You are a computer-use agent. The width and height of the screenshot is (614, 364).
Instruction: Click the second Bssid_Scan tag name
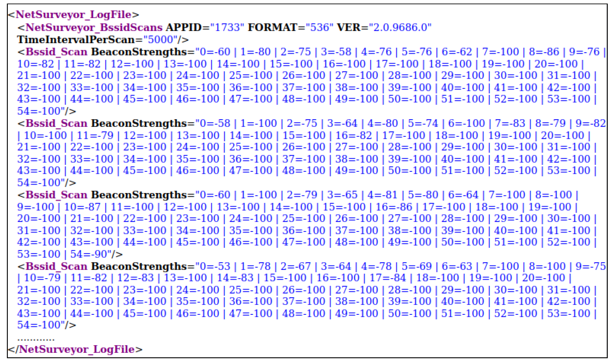coord(56,123)
